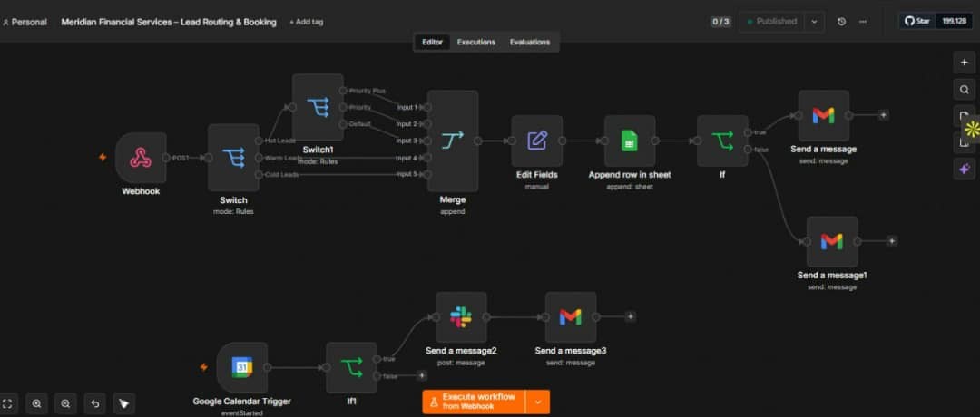
Task: Click the Hot Leads output connector
Action: (x=259, y=141)
